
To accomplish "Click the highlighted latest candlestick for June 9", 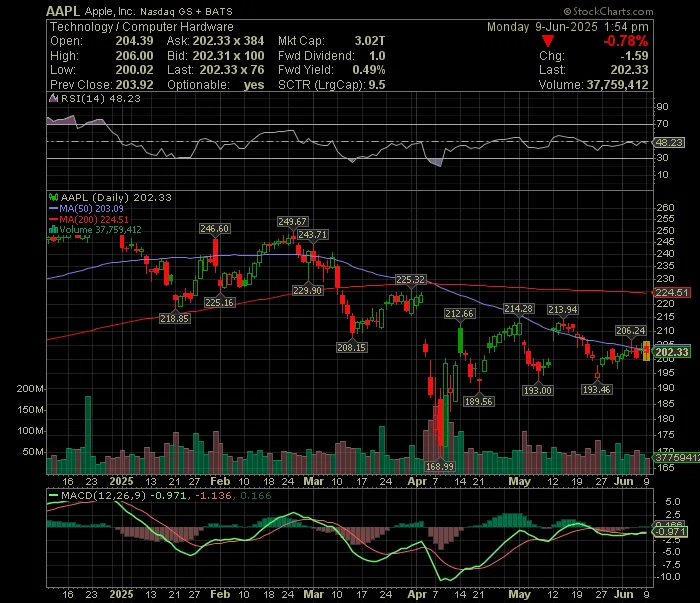I will click(646, 350).
